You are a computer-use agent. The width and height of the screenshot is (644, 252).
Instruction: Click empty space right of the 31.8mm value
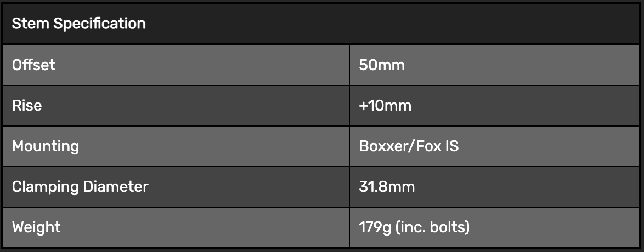click(521, 187)
